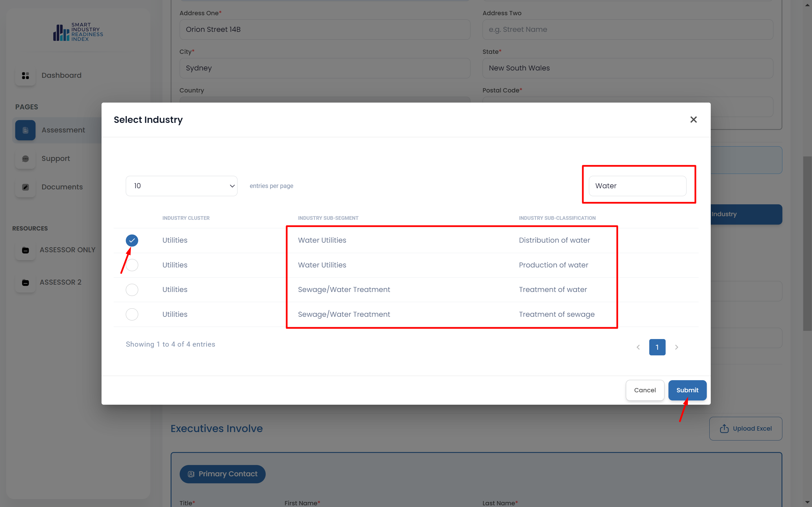Click the ASSESSOR ONLY folder icon
Viewport: 812px width, 507px height.
[25, 250]
